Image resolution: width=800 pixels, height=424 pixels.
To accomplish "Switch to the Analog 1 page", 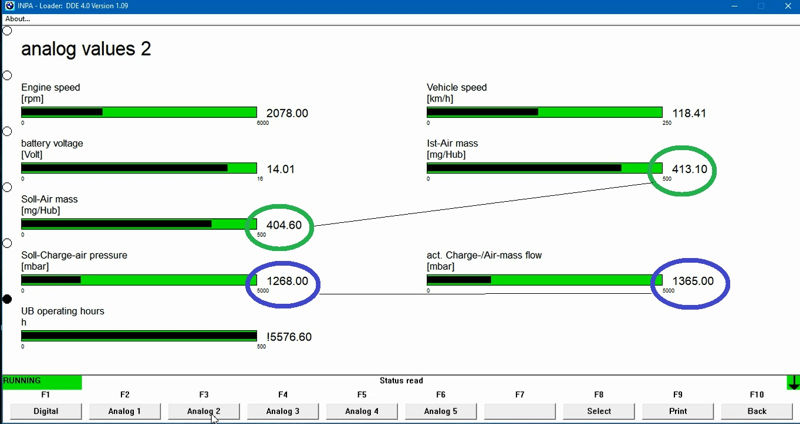I will point(124,411).
